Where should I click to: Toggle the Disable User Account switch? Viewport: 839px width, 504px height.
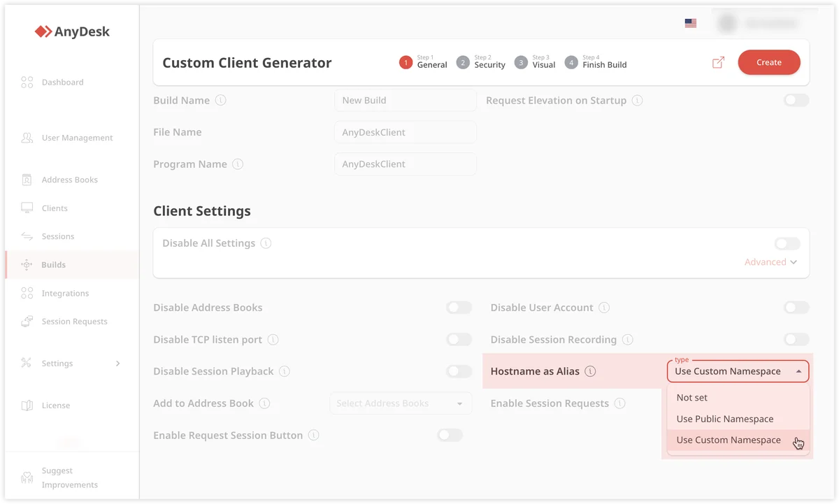[x=796, y=308]
